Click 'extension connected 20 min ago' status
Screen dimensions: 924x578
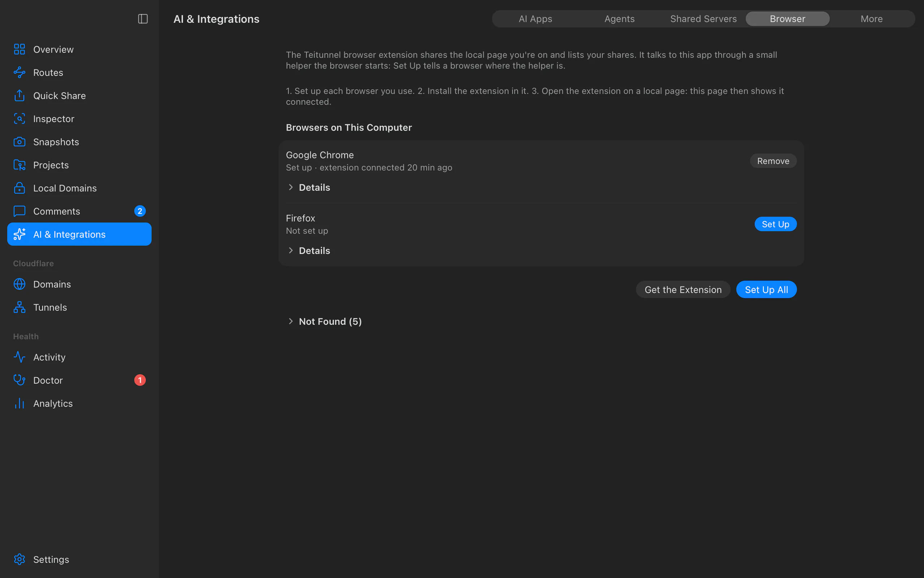tap(385, 167)
